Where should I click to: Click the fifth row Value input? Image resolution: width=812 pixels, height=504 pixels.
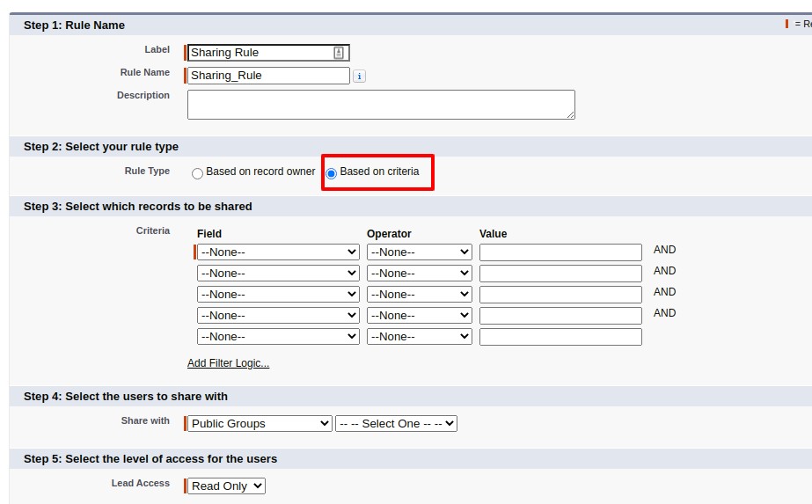560,337
